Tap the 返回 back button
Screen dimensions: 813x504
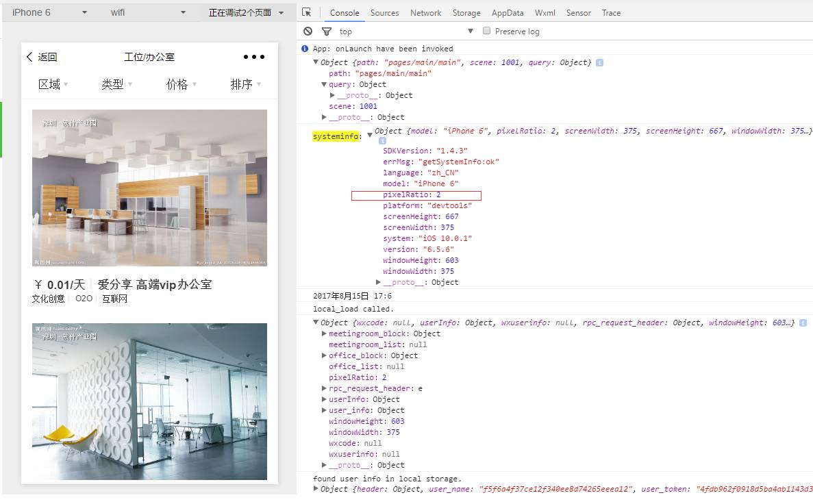coord(42,57)
